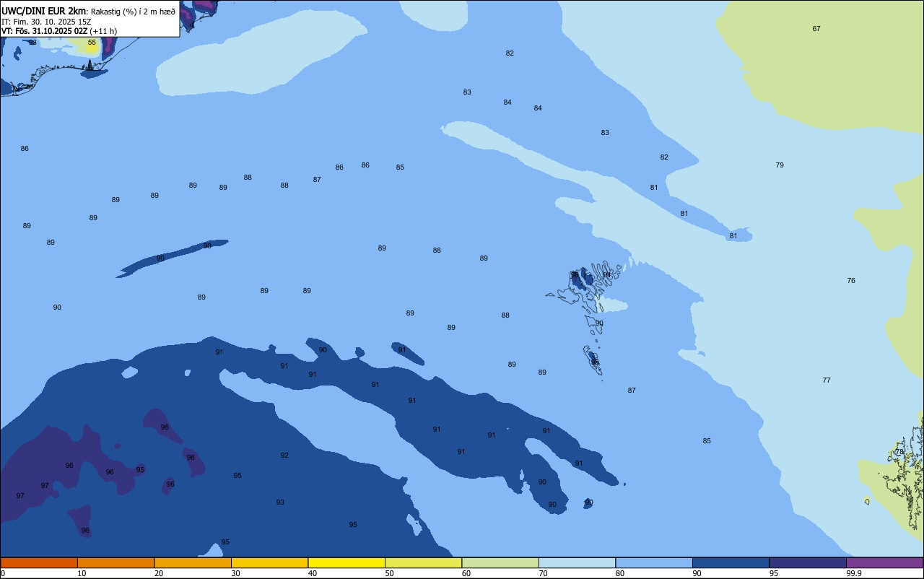Click the humidity value 76 on the map

(x=851, y=281)
